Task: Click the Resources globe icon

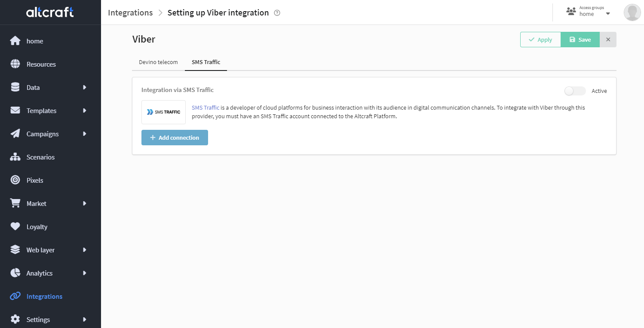Action: pyautogui.click(x=15, y=64)
